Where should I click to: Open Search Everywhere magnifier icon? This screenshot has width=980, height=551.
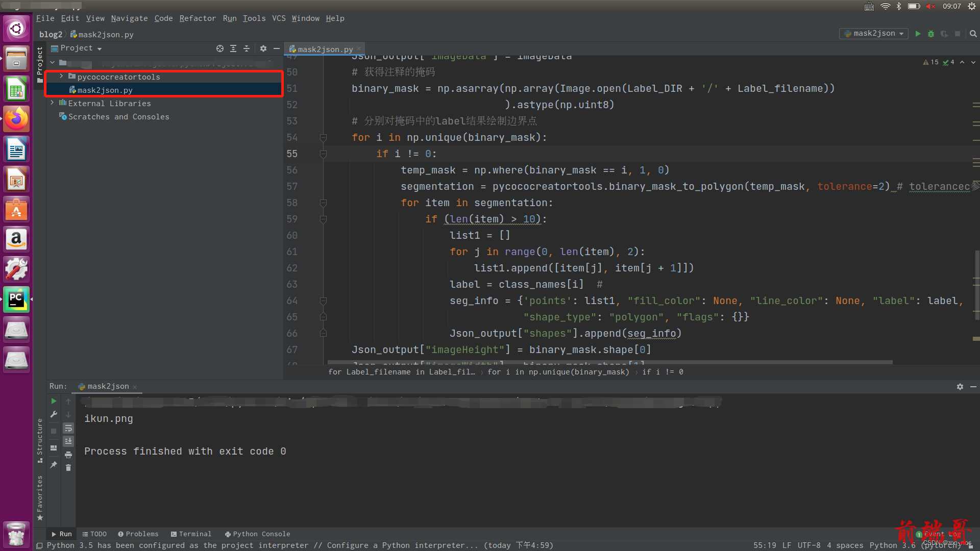(973, 34)
